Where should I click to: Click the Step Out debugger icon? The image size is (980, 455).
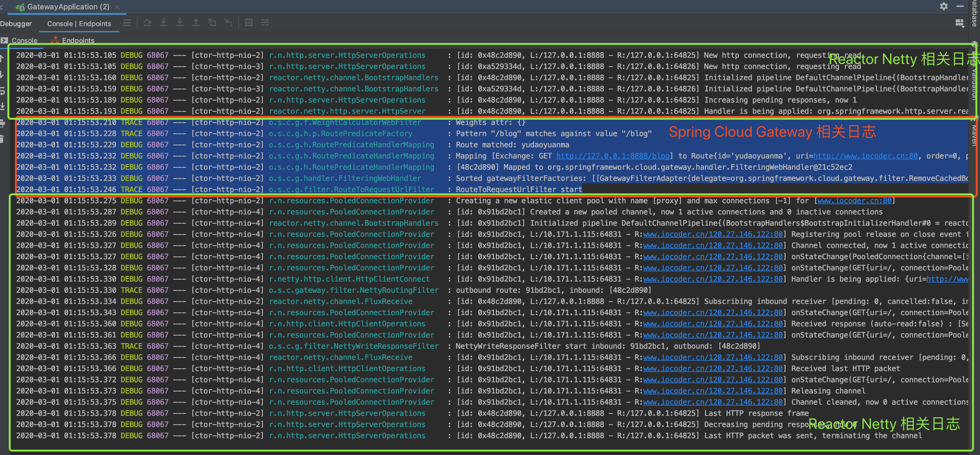click(x=196, y=22)
